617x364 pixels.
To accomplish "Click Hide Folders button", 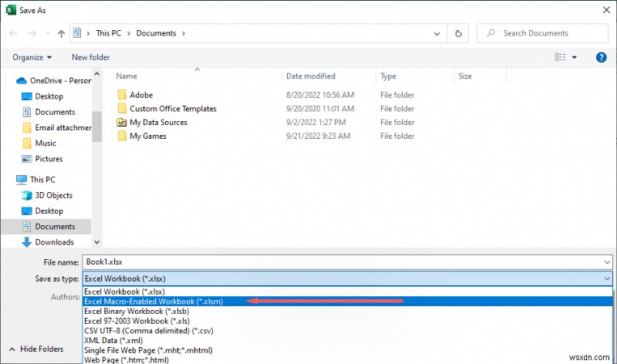I will [36, 349].
